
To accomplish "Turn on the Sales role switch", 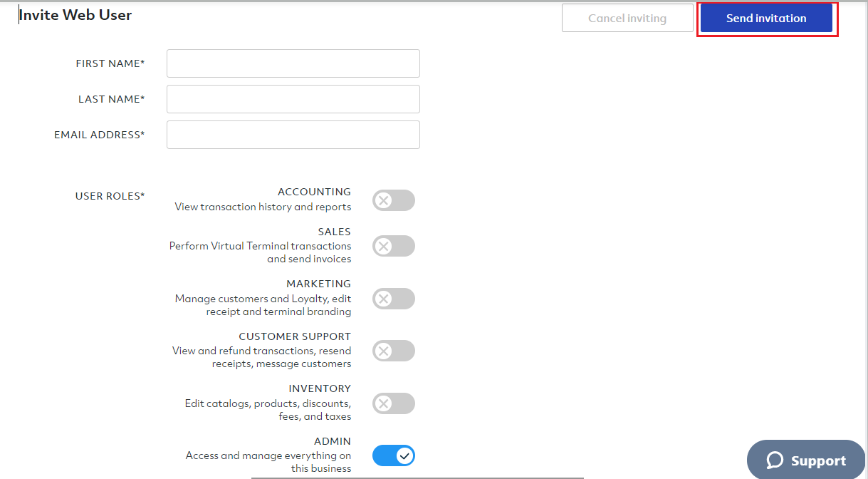I will pyautogui.click(x=393, y=246).
